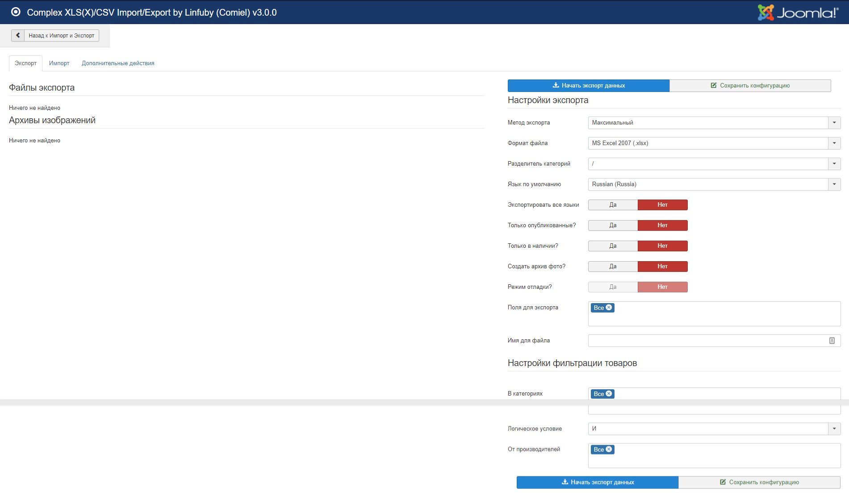849x504 pixels.
Task: Select 'Нет' for 'Создать архив фото?'
Action: point(662,267)
